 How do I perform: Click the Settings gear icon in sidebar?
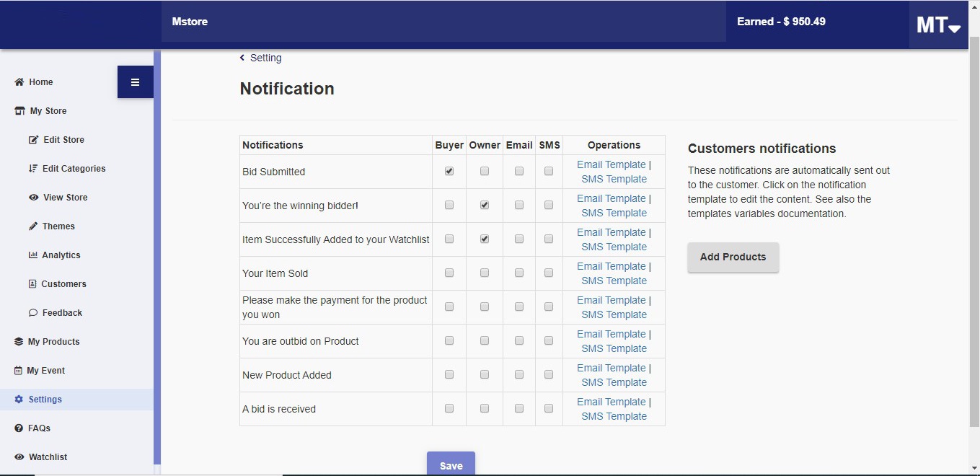click(x=19, y=400)
